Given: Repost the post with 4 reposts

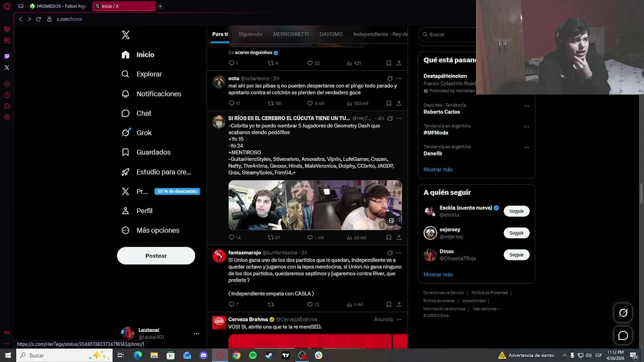Looking at the screenshot, I should 273,63.
